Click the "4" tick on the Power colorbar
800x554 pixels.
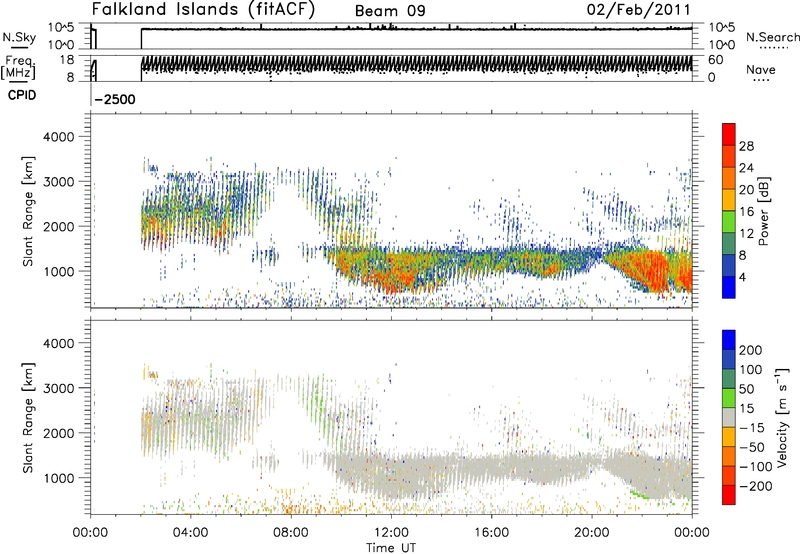tap(743, 277)
